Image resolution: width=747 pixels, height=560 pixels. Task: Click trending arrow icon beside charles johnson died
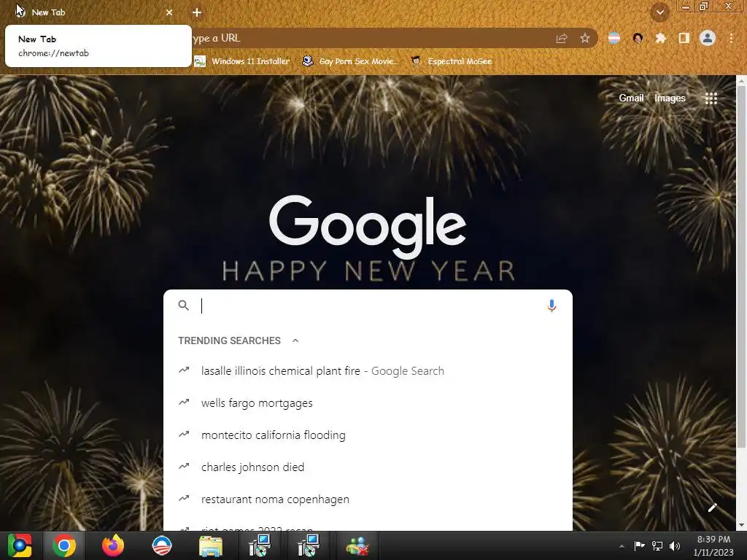pyautogui.click(x=183, y=467)
